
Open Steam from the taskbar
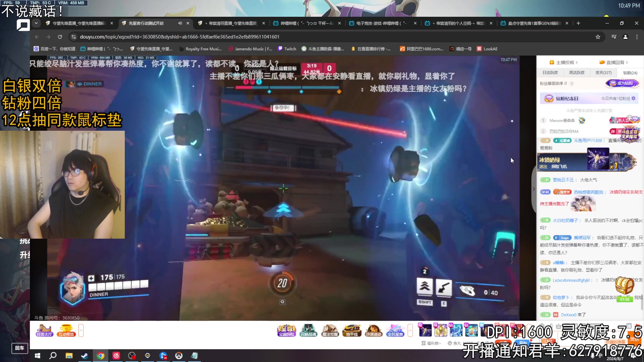point(85,356)
